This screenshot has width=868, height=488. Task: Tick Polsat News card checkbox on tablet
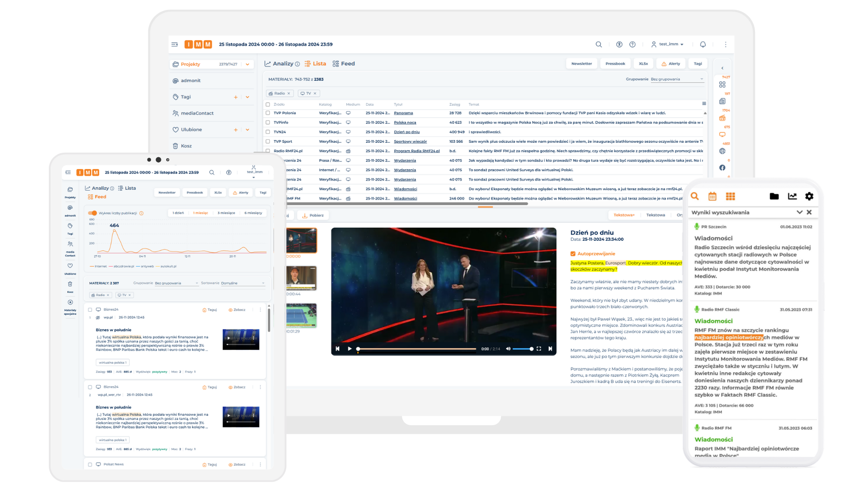click(x=90, y=465)
